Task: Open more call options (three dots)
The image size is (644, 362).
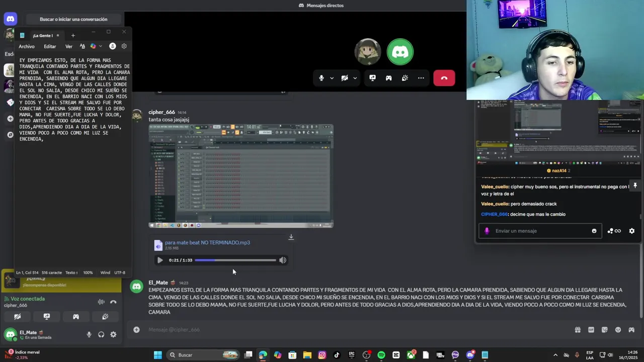Action: [x=421, y=78]
